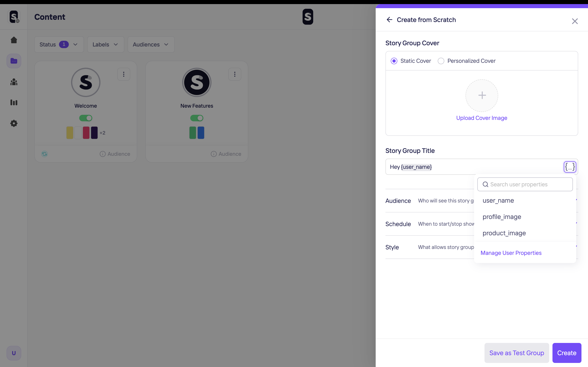Screen dimensions: 588x367
Task: Open the Home icon in sidebar
Action: [14, 40]
